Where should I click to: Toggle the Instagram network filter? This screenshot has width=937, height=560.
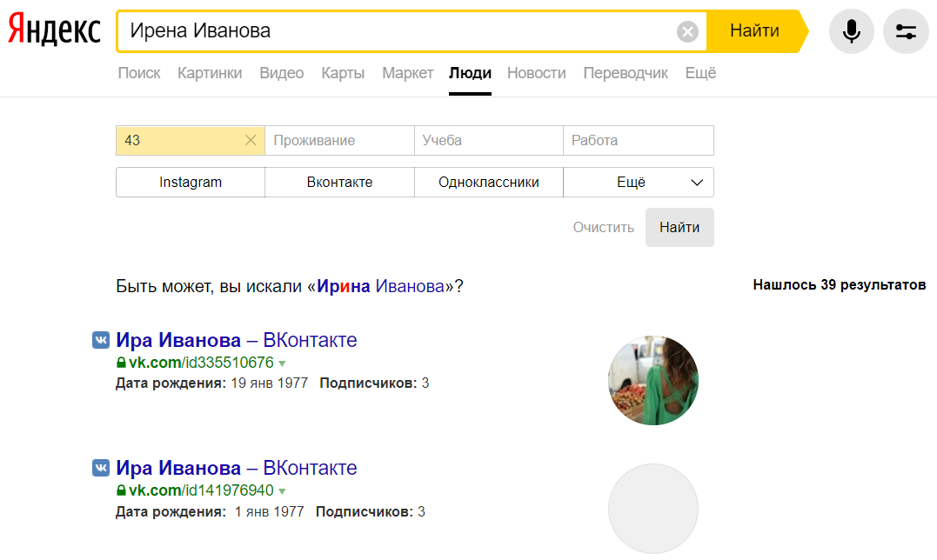[191, 182]
